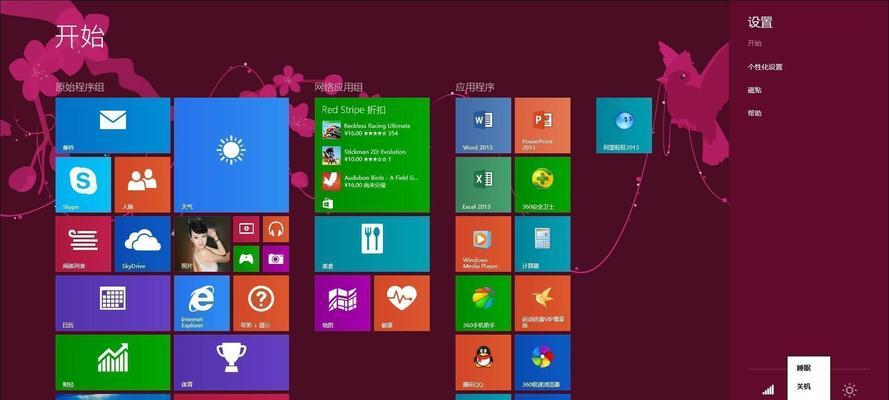Open the Maps (地图) tile

[x=342, y=303]
